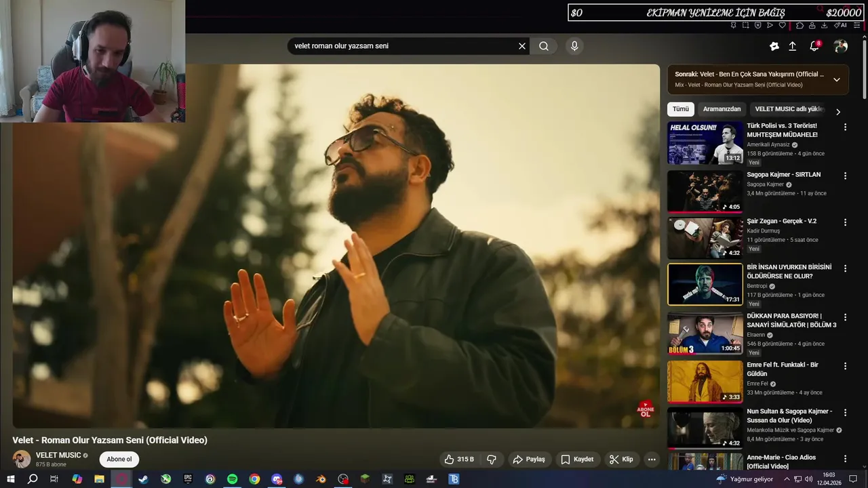Open Türk Polisi vs. 3 Terörist thumbnail
Image resolution: width=868 pixels, height=488 pixels.
tap(705, 143)
